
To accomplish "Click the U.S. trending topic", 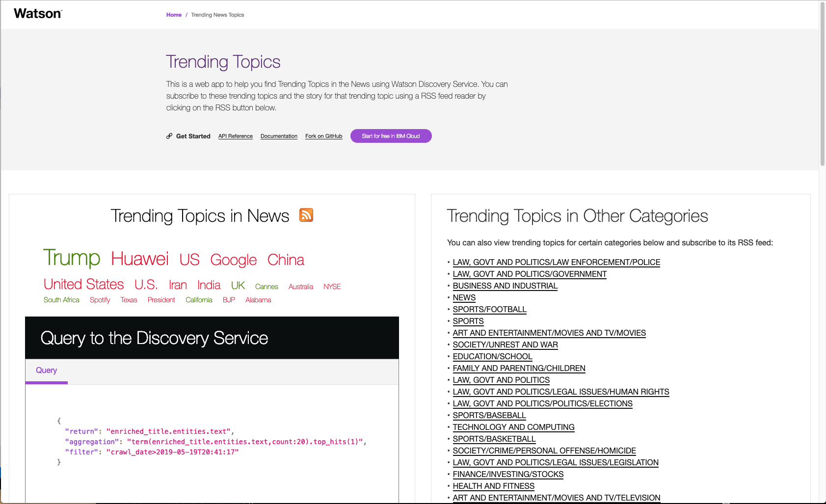I will (x=146, y=285).
